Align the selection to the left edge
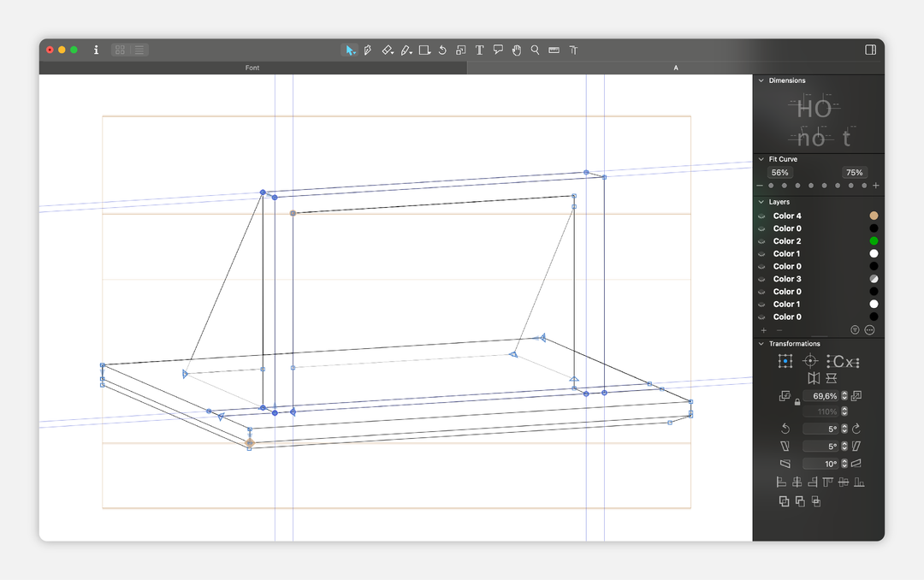Viewport: 924px width, 580px height. point(781,482)
